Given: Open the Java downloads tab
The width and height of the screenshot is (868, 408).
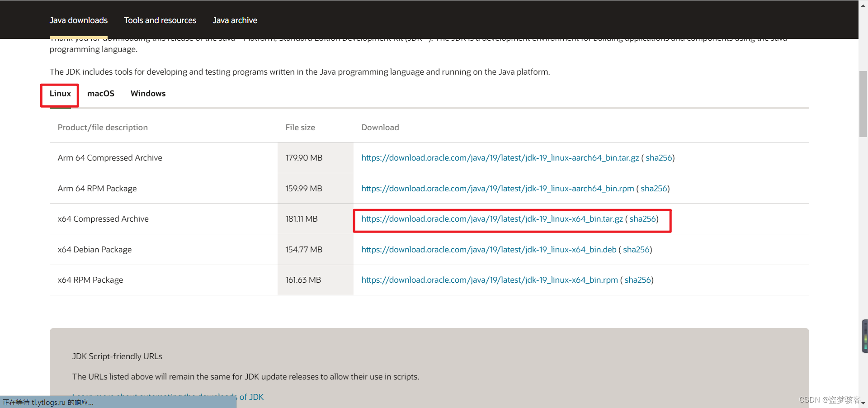Looking at the screenshot, I should [79, 20].
